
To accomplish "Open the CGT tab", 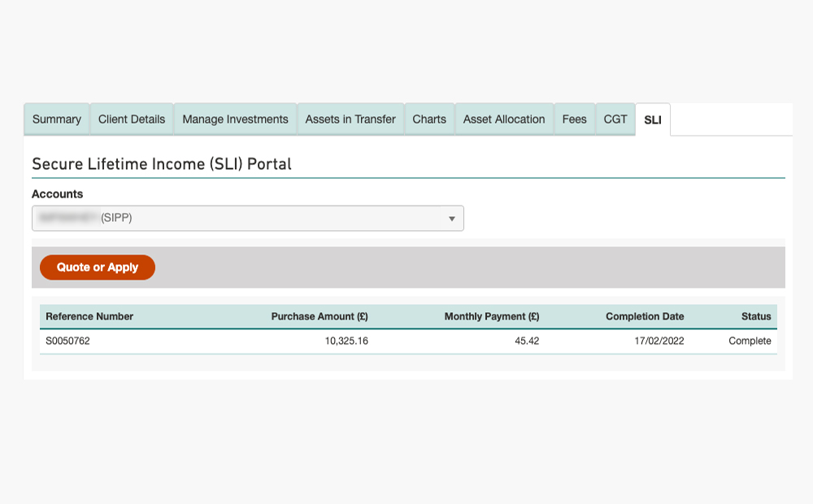I will click(615, 119).
